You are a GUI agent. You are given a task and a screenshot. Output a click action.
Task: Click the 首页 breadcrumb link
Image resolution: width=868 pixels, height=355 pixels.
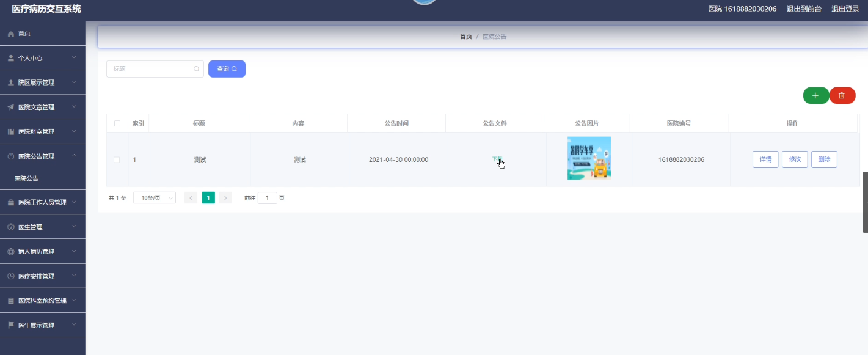coord(465,37)
